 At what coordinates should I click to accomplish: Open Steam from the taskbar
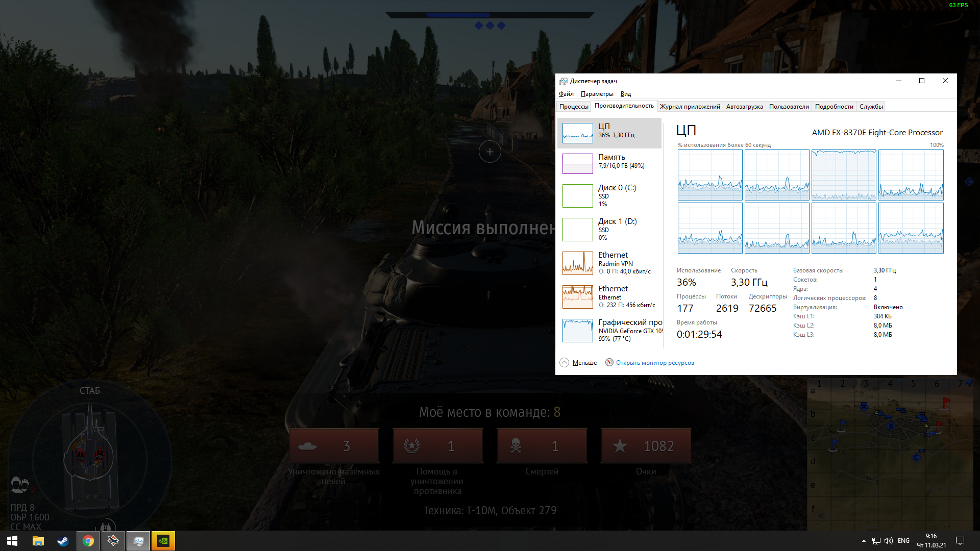(x=63, y=541)
